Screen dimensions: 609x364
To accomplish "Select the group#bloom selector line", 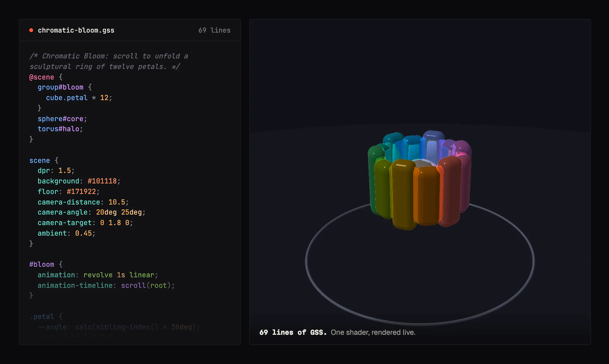I will click(x=64, y=87).
